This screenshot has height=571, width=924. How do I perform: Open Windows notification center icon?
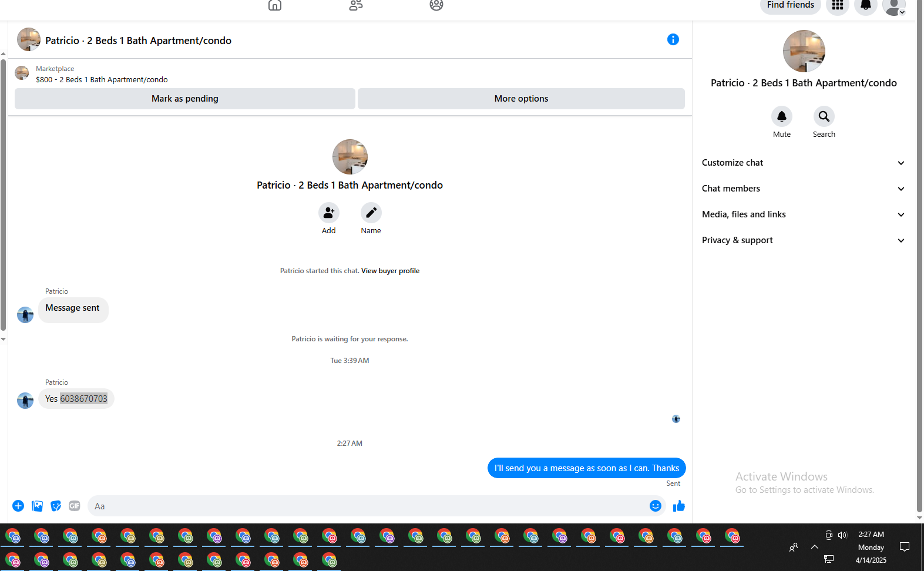pos(905,547)
